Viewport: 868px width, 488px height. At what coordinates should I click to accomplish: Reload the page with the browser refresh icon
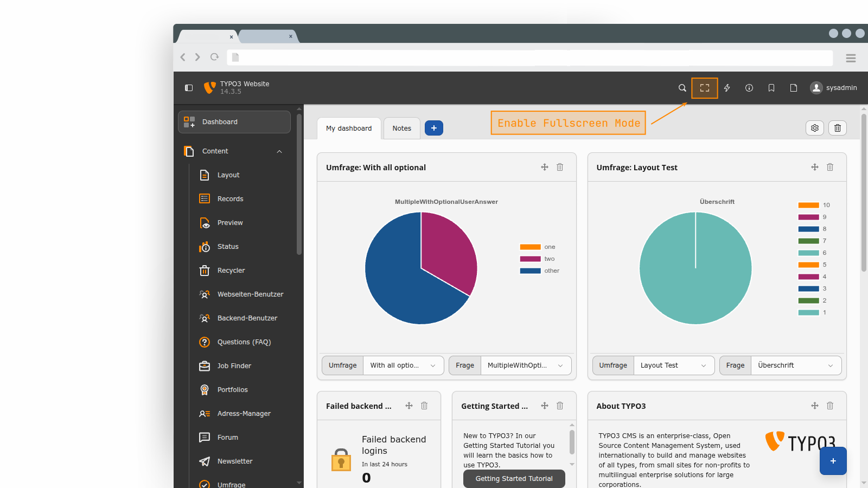click(215, 57)
